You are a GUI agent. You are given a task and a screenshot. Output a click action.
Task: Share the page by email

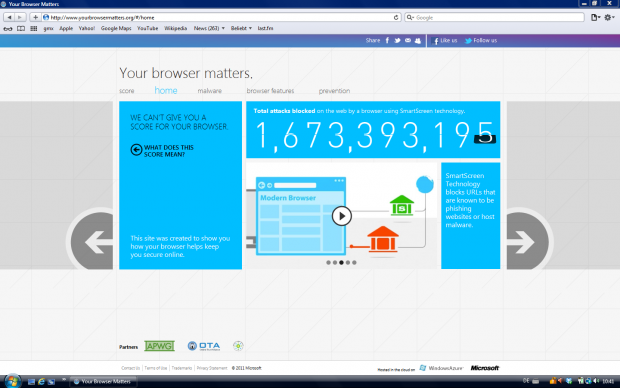pyautogui.click(x=408, y=40)
